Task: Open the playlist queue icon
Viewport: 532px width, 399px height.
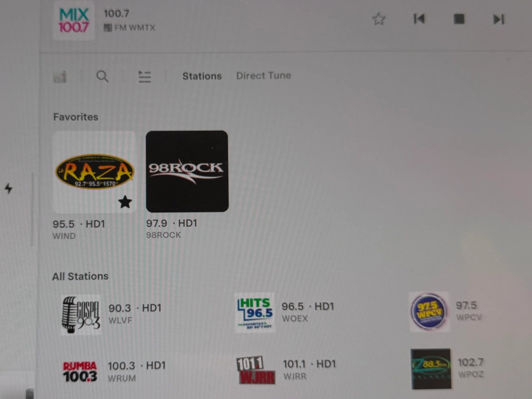Action: [x=145, y=76]
